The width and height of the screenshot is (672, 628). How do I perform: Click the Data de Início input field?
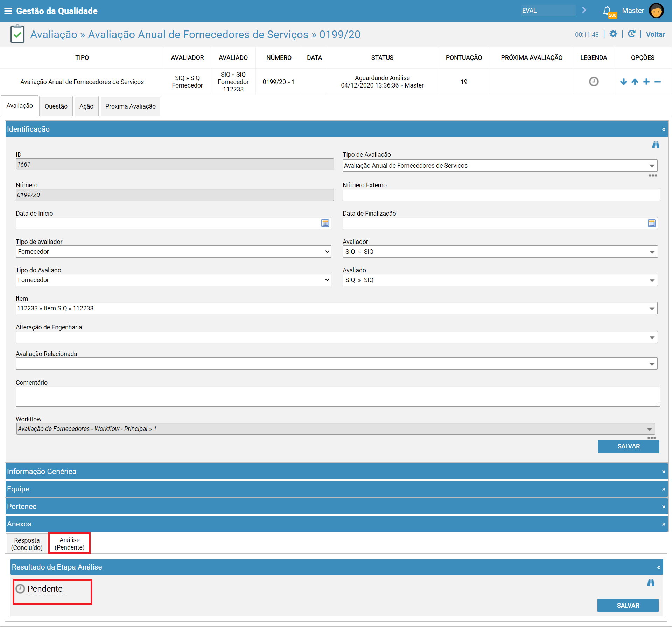click(168, 223)
